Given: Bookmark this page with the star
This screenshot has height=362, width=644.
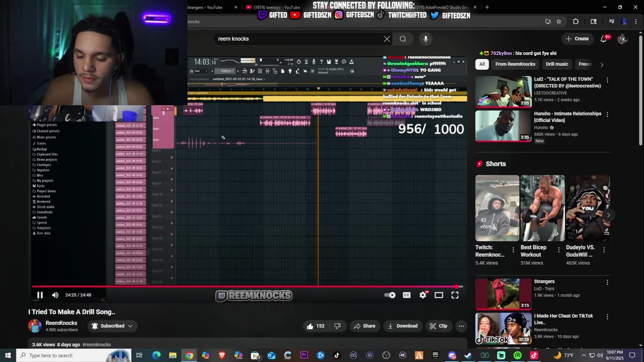Looking at the screenshot, I should 558,22.
